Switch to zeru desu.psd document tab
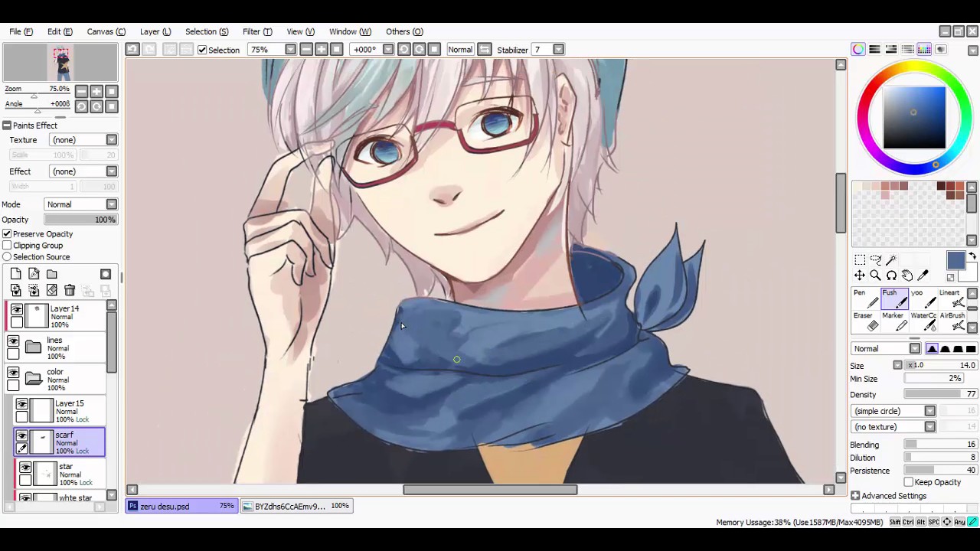 (x=182, y=506)
